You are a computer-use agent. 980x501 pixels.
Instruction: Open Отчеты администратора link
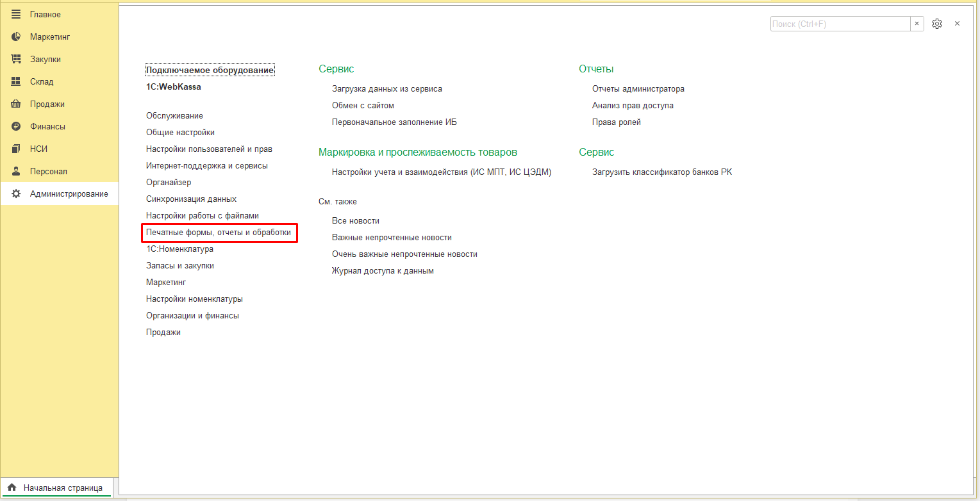(x=638, y=89)
